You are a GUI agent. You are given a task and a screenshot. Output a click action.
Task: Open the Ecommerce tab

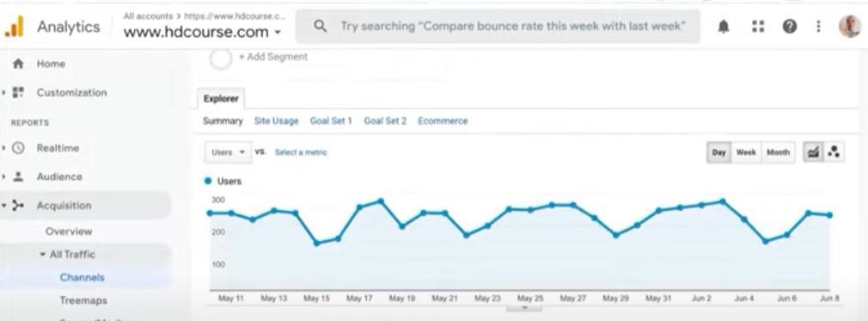[443, 120]
